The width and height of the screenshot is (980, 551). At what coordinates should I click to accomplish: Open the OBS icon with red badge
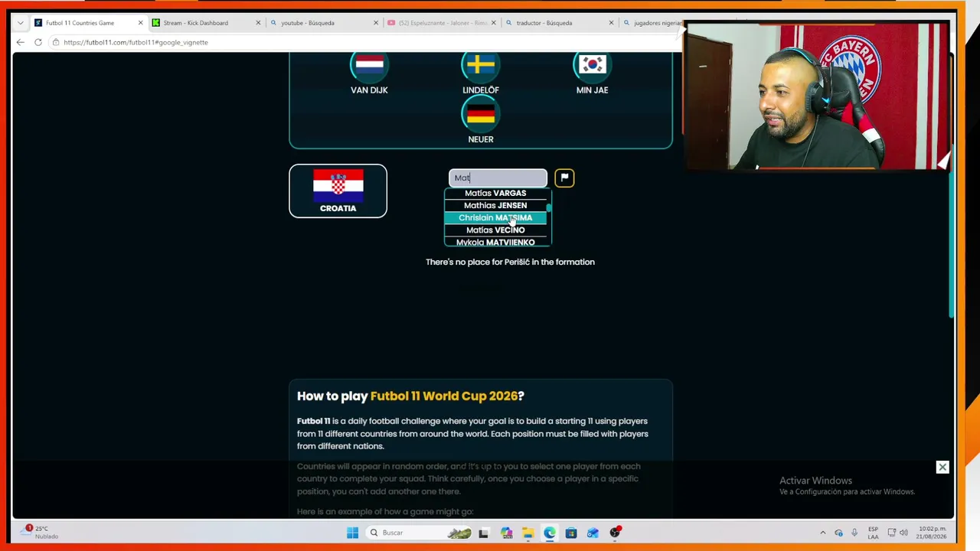tap(615, 533)
